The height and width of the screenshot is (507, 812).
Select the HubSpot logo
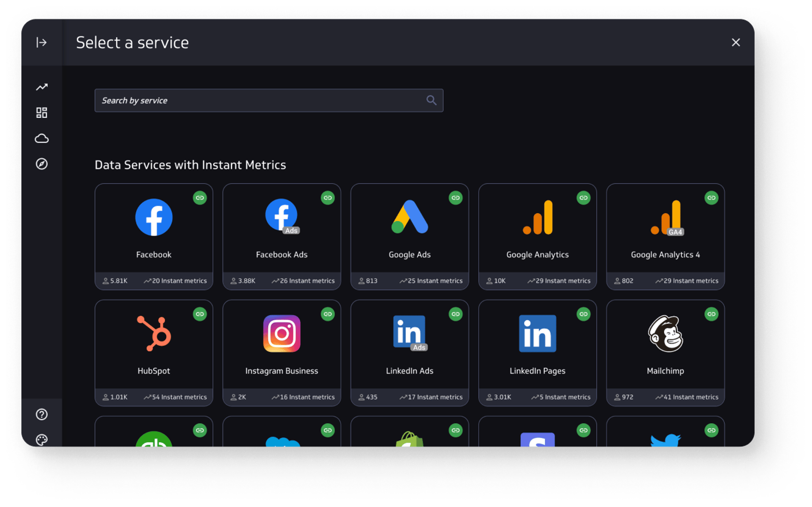point(154,333)
